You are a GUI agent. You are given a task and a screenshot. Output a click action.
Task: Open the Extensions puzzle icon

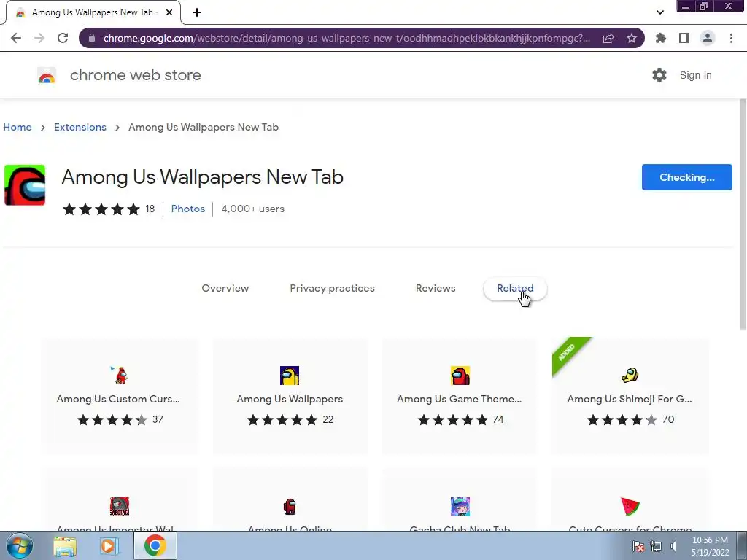point(661,38)
